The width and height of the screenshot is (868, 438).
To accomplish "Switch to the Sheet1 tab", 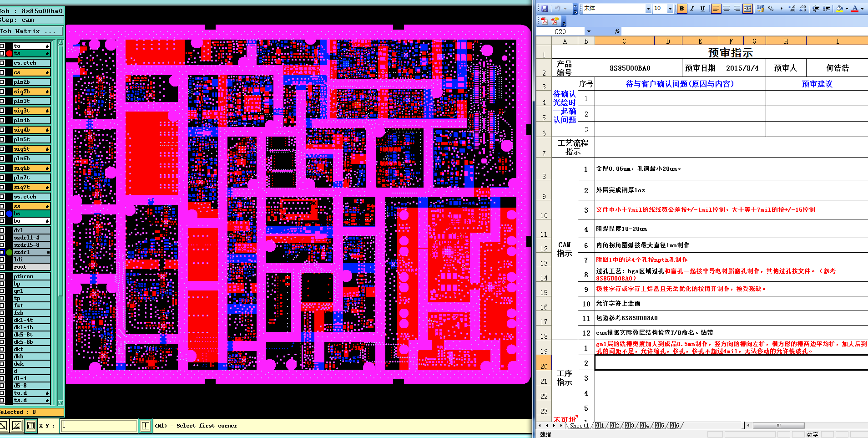I will point(579,426).
